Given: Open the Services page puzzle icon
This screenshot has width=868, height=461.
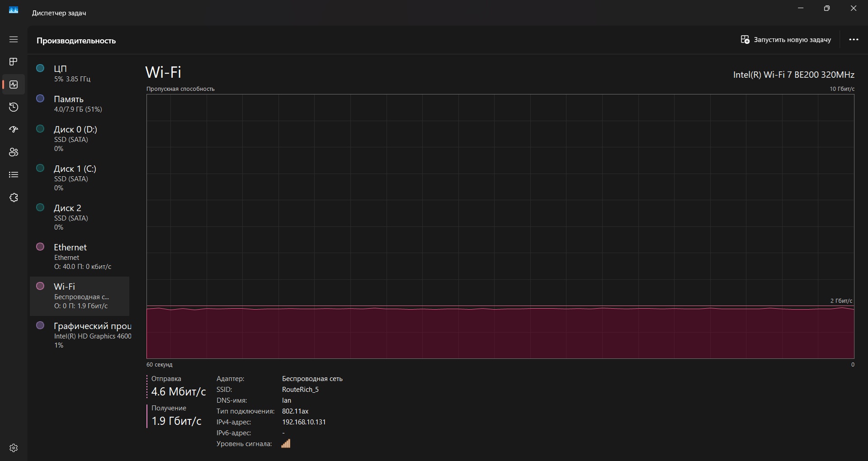Looking at the screenshot, I should tap(14, 198).
